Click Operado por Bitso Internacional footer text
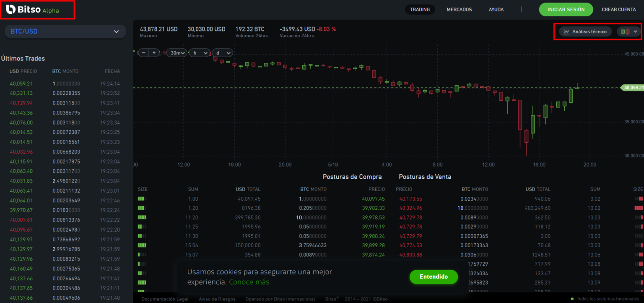The image size is (644, 303). click(280, 299)
